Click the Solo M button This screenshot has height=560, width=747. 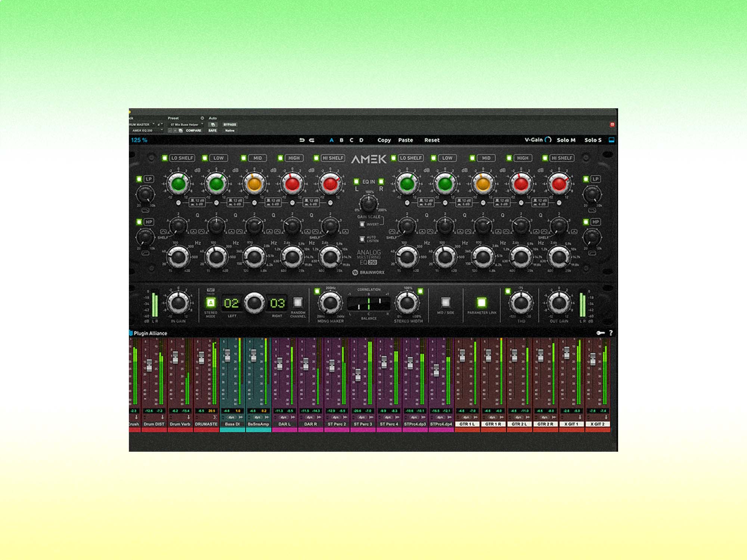pyautogui.click(x=566, y=140)
